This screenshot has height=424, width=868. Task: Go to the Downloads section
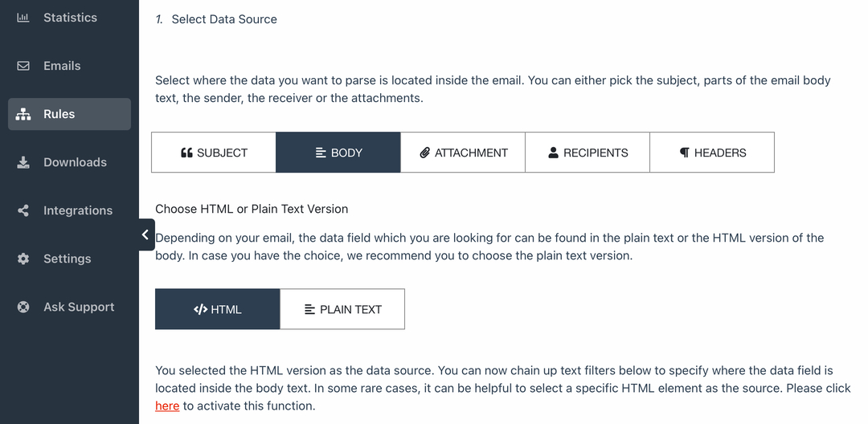click(x=69, y=162)
